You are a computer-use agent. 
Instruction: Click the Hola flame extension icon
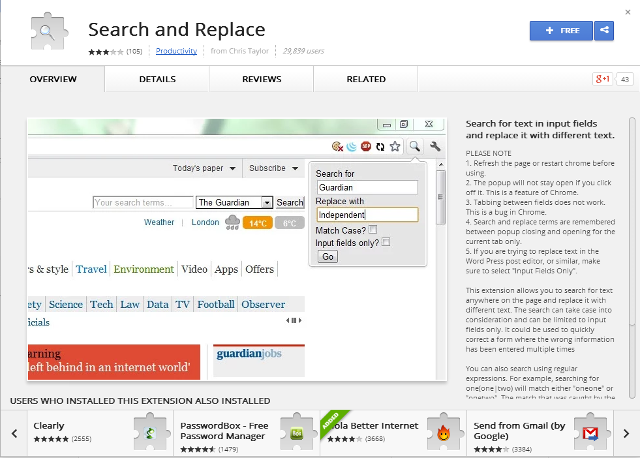point(444,432)
